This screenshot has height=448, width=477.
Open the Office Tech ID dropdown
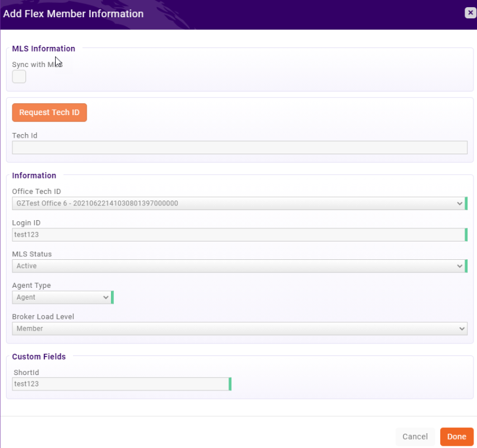pos(237,204)
